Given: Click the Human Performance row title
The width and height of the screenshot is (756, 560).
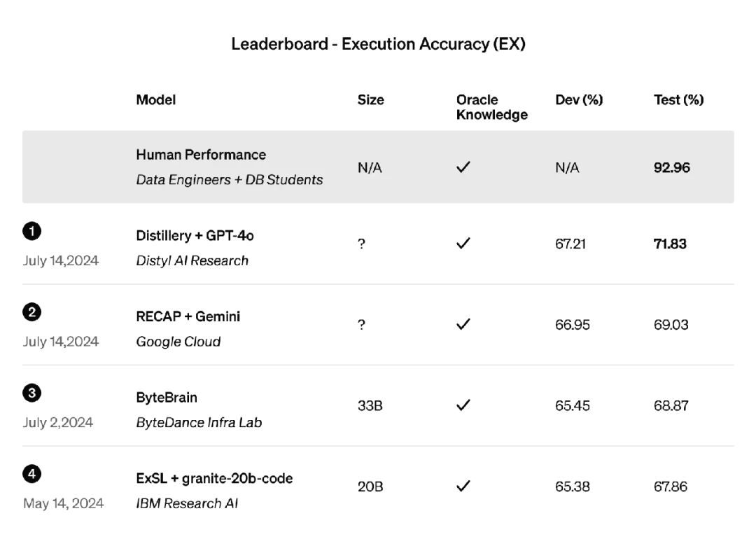Looking at the screenshot, I should pos(201,155).
